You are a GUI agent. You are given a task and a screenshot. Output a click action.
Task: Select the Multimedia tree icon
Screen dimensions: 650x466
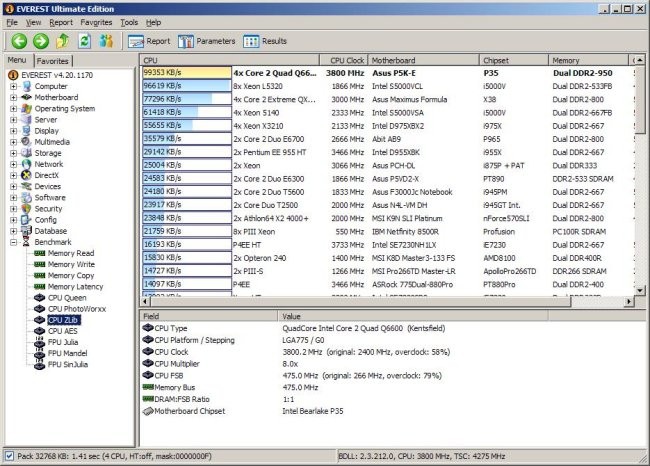pos(27,142)
